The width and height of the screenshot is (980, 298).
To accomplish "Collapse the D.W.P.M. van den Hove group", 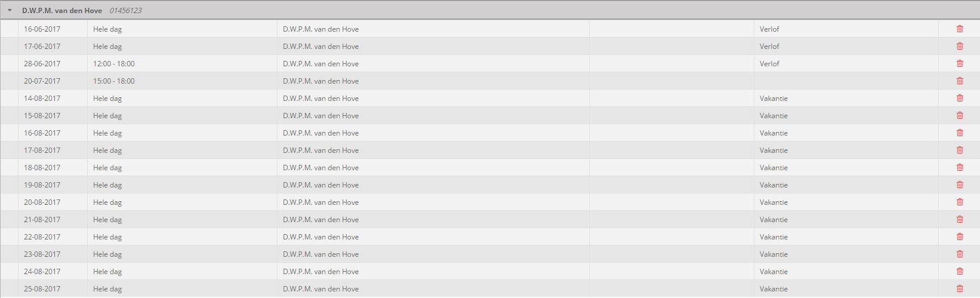I will coord(10,11).
